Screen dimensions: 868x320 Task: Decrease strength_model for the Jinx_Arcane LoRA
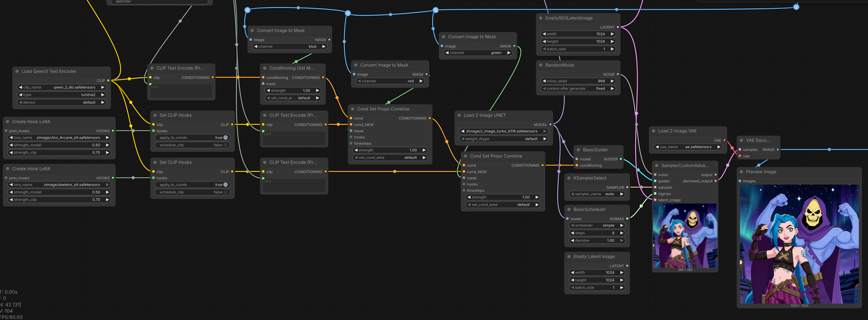point(11,145)
